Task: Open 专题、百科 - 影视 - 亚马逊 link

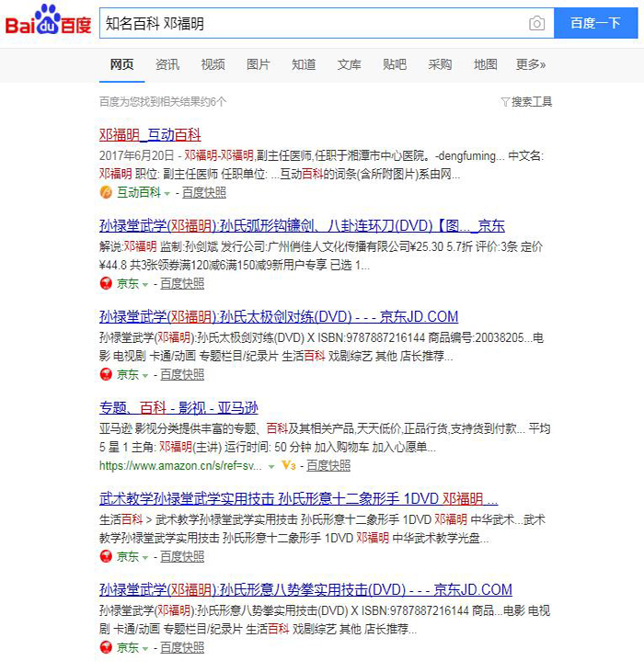Action: coord(178,408)
